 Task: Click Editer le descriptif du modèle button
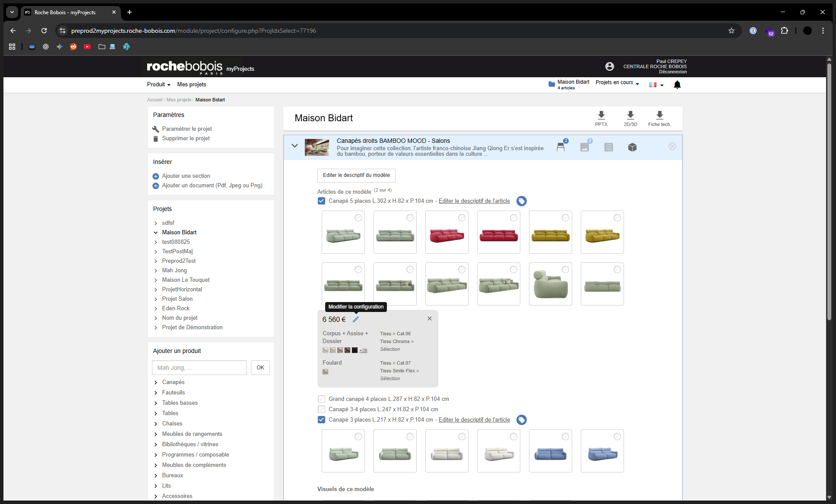pyautogui.click(x=356, y=175)
